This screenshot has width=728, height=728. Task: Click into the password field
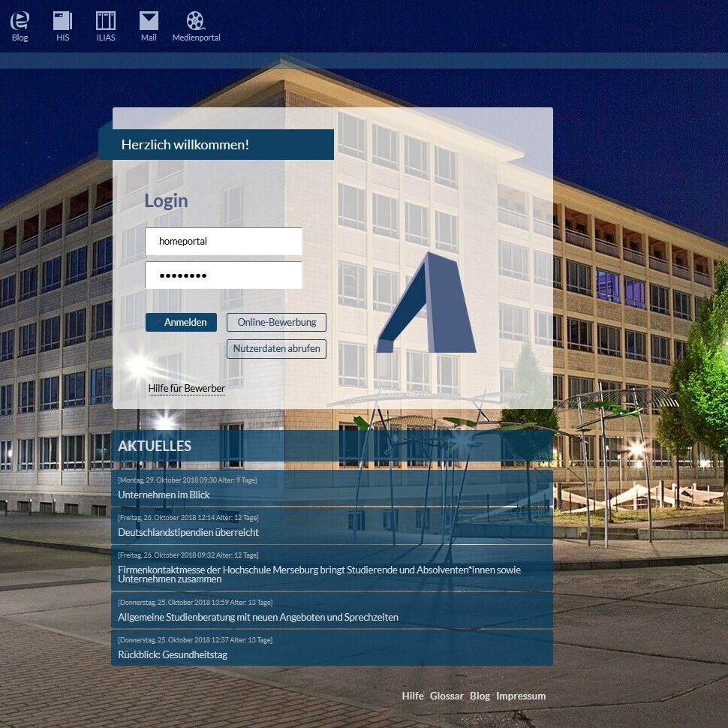[224, 275]
